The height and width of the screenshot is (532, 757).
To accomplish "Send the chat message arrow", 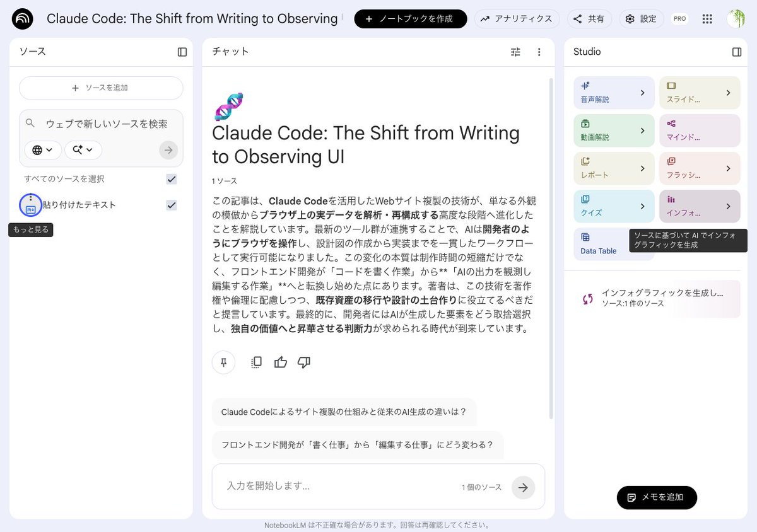I will [x=523, y=487].
